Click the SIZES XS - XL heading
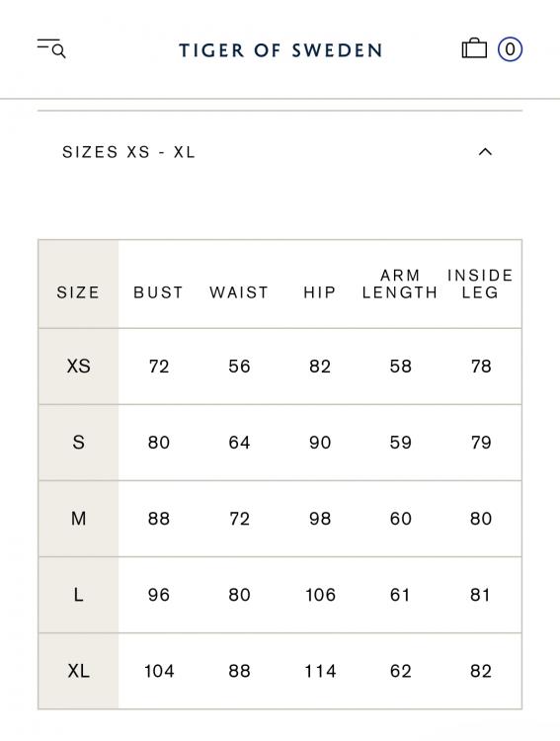The width and height of the screenshot is (560, 741). 128,152
